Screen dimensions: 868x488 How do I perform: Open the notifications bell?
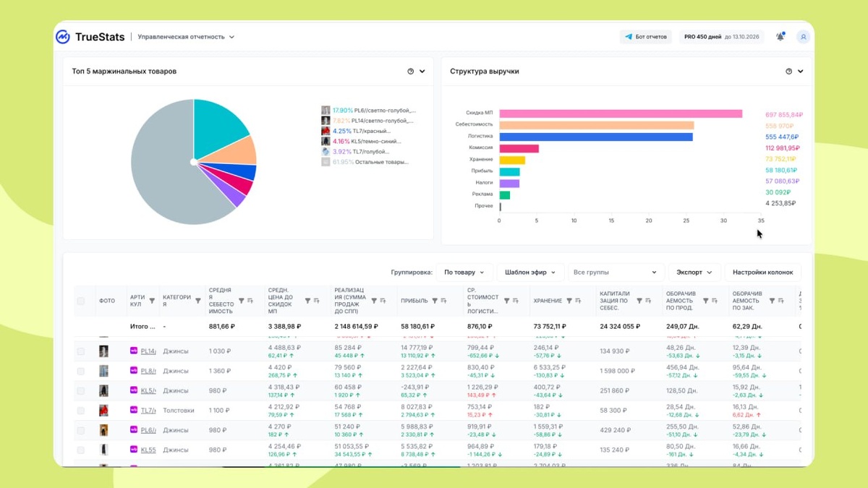point(780,37)
